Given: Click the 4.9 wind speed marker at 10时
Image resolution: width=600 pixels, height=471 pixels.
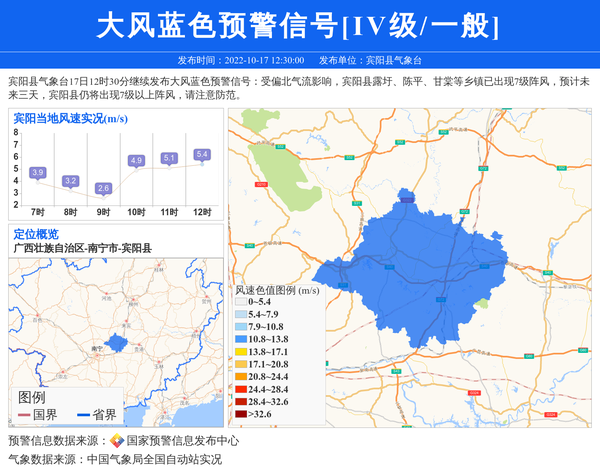Looking at the screenshot, I should pos(136,160).
